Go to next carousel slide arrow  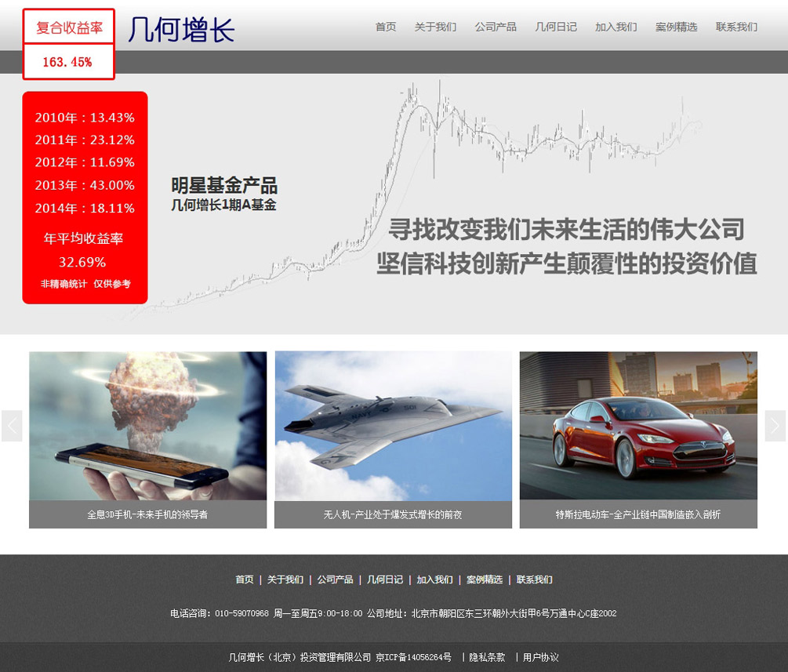click(x=775, y=426)
